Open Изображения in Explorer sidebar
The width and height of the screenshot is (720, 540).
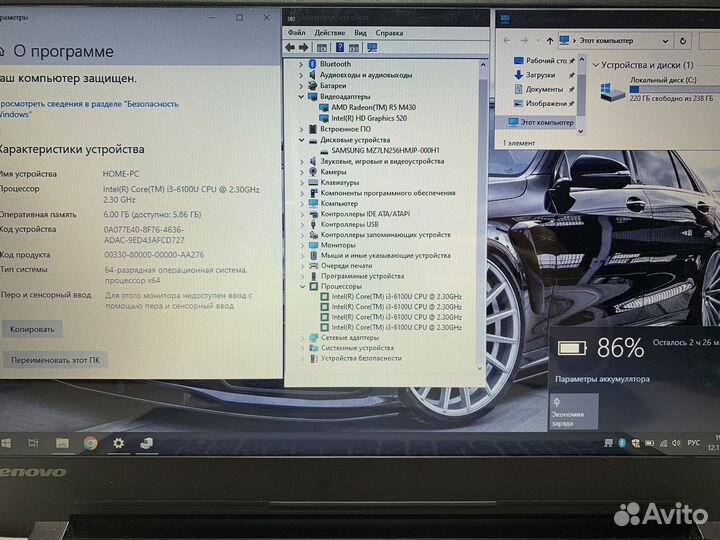click(x=546, y=103)
